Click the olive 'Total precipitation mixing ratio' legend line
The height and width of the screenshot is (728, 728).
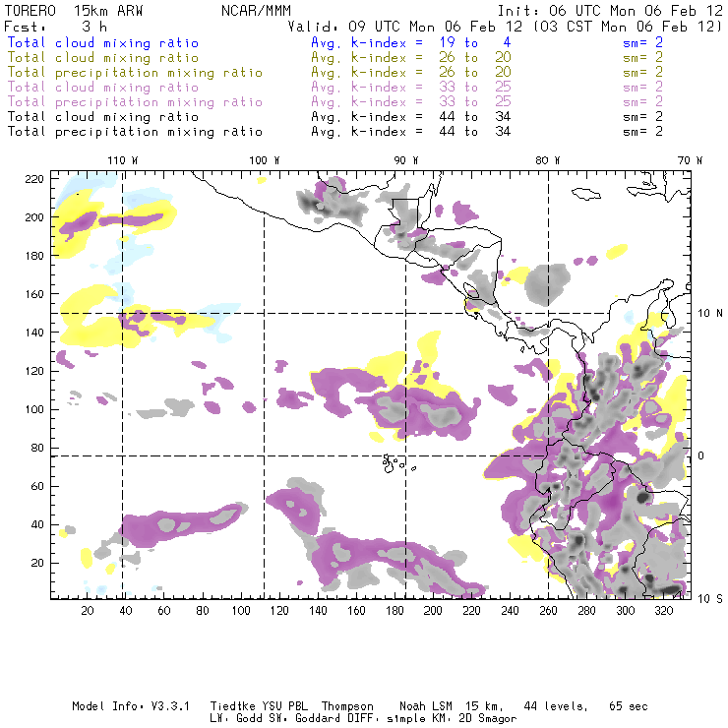coord(135,73)
